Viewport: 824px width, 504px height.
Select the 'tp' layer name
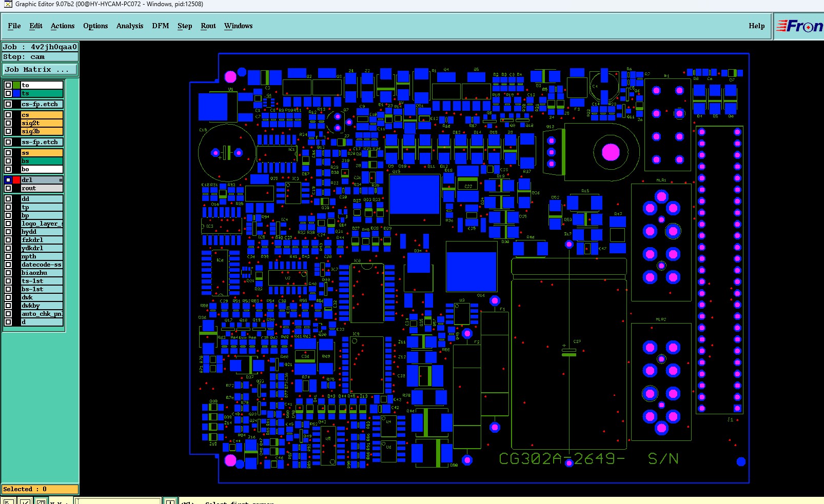pos(42,207)
